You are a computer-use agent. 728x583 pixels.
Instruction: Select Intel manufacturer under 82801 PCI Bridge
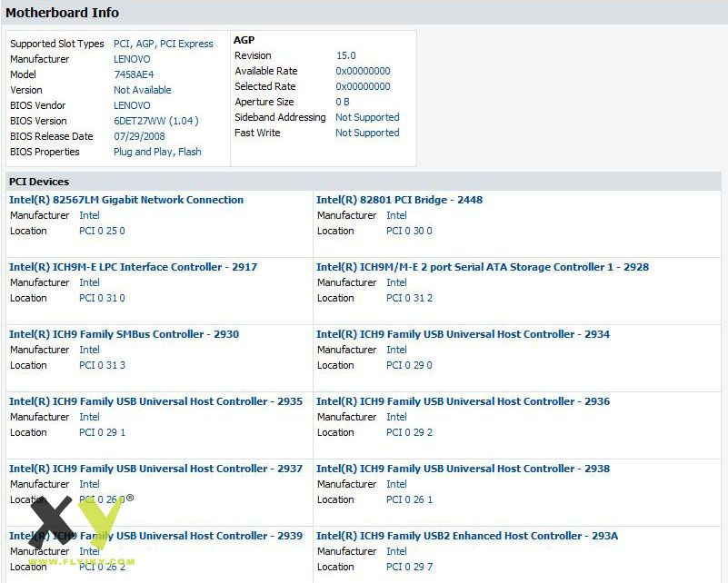click(x=396, y=215)
